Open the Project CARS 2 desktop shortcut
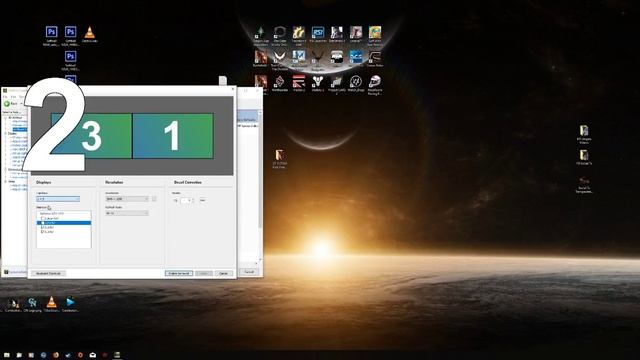 coord(336,82)
